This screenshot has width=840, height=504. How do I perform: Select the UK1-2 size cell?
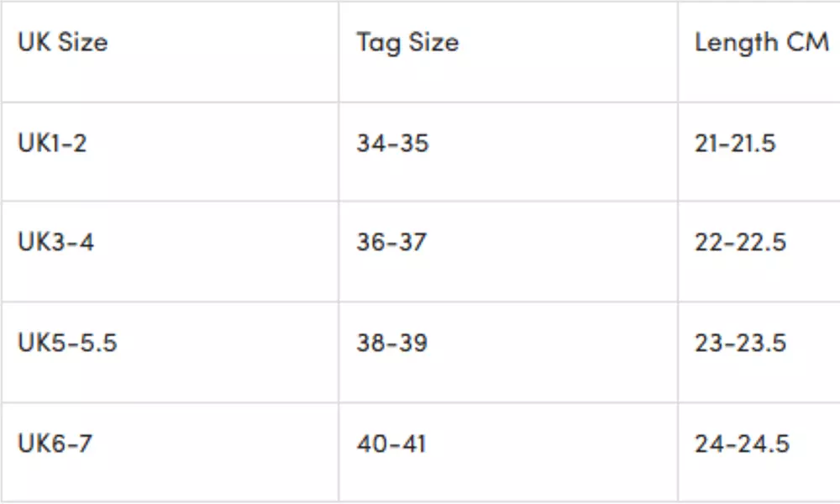(x=52, y=144)
